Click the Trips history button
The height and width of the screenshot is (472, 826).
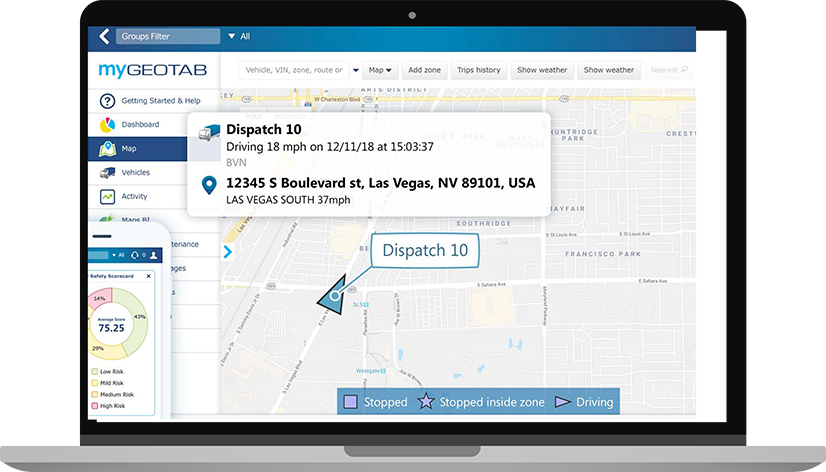point(479,70)
